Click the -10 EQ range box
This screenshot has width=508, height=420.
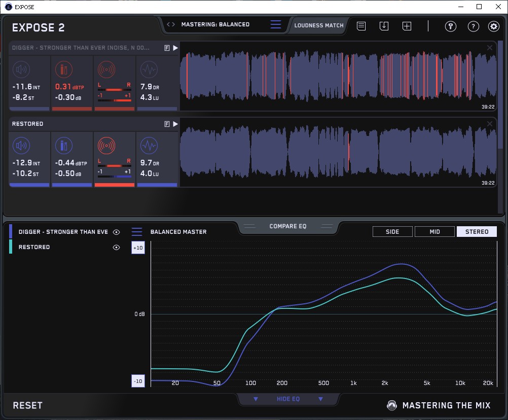pos(138,381)
